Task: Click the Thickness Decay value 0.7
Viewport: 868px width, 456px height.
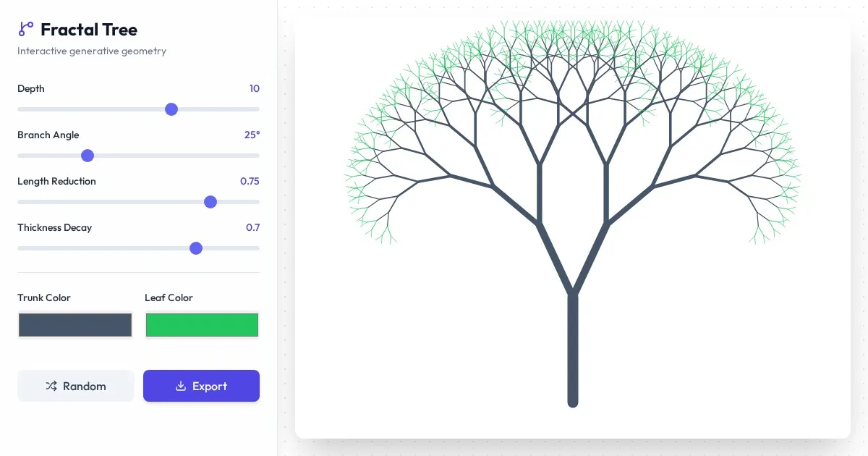Action: click(x=252, y=227)
